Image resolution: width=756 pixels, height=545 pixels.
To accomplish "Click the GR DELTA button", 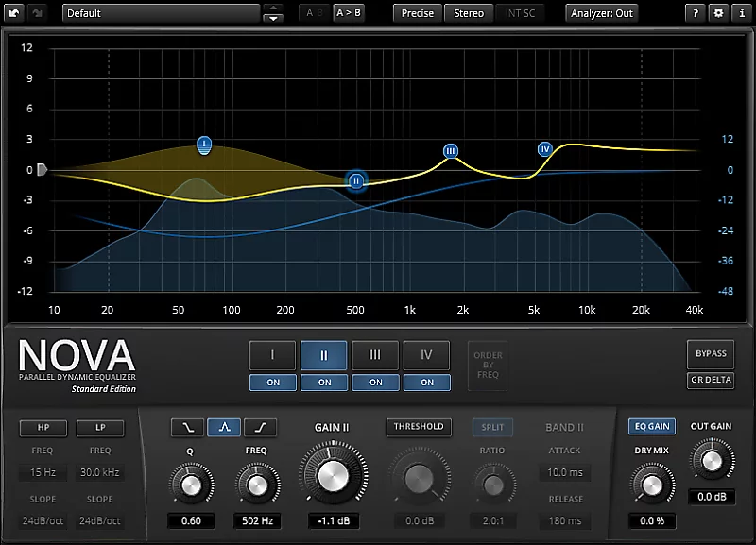I will coord(711,380).
